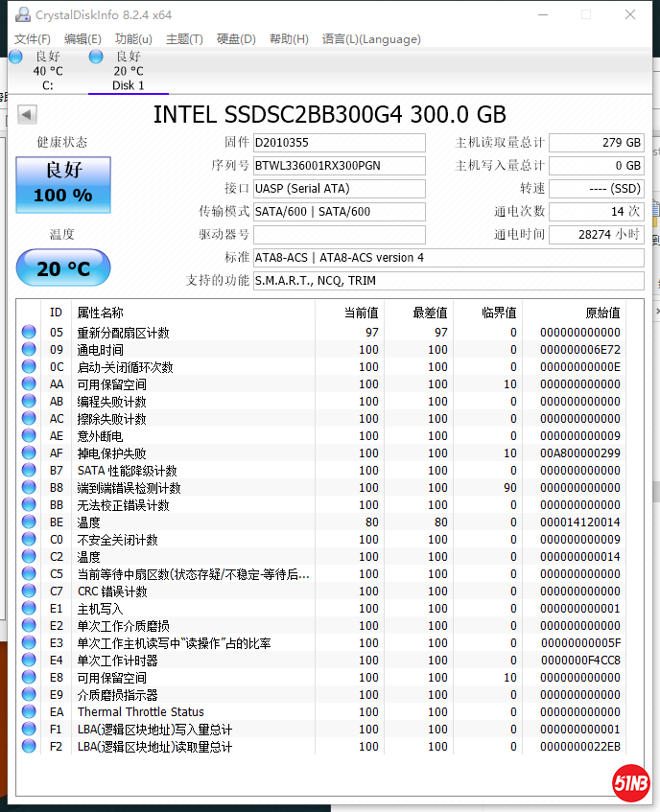This screenshot has height=812, width=660.
Task: Click the previous disk arrow button
Action: click(27, 115)
